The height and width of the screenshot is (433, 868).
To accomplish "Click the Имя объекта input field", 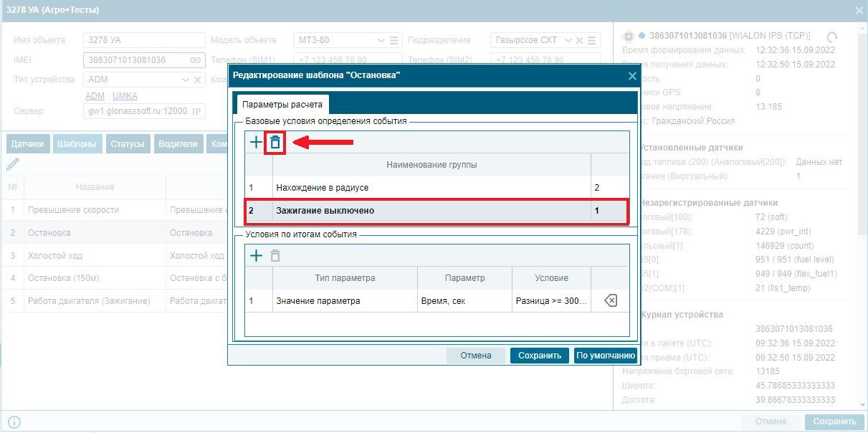I will [x=144, y=40].
